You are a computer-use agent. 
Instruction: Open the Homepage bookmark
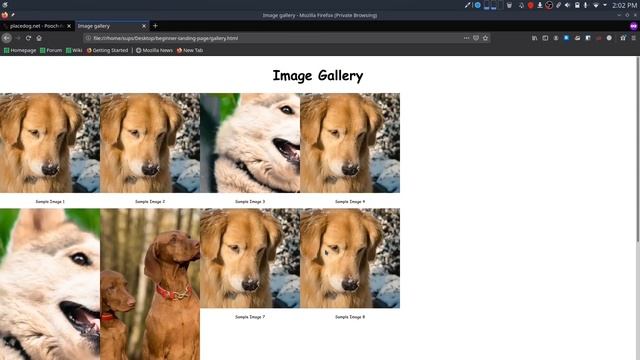(x=20, y=50)
